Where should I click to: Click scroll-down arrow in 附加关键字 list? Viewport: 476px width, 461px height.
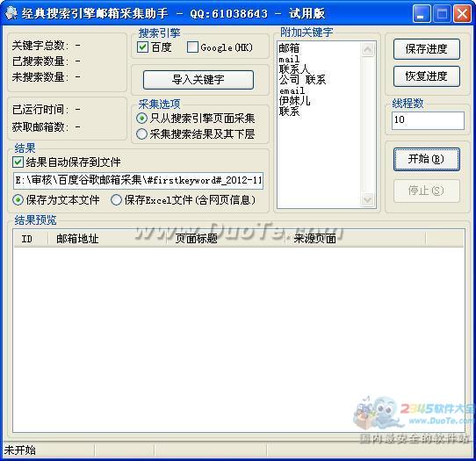point(368,200)
